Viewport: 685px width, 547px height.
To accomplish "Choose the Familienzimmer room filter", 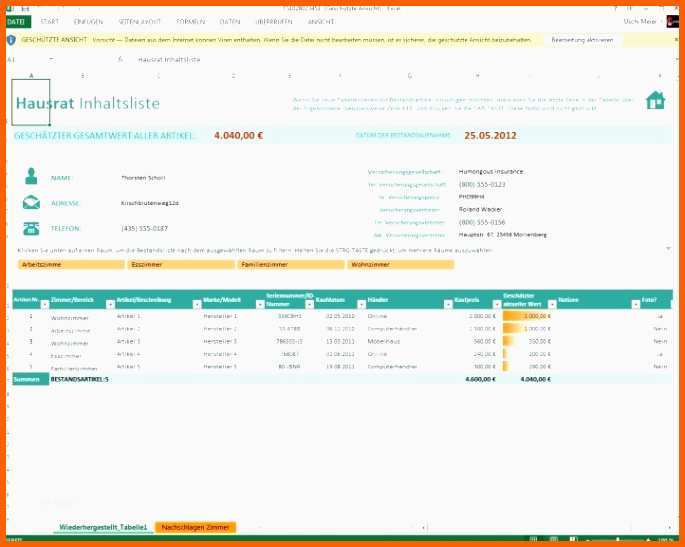I will click(290, 265).
